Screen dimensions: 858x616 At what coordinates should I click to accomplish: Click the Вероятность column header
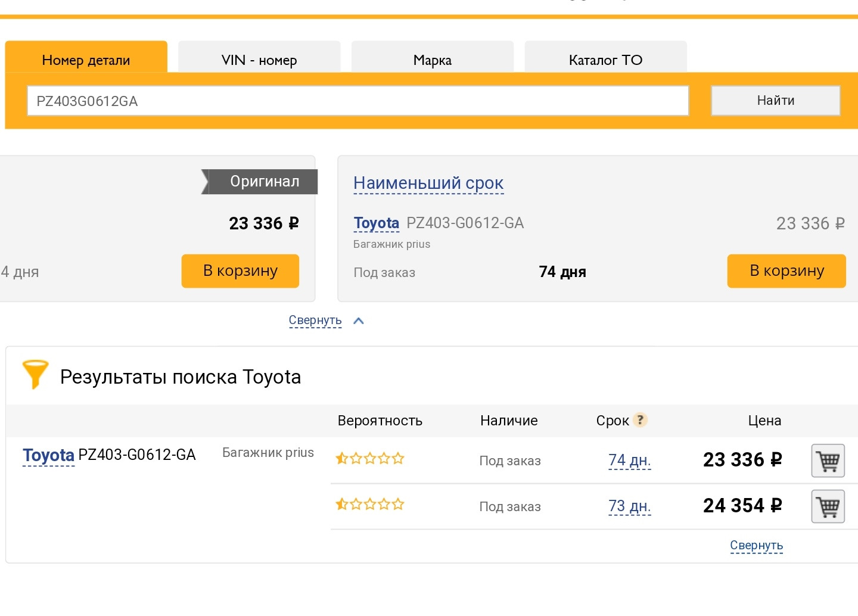click(380, 421)
